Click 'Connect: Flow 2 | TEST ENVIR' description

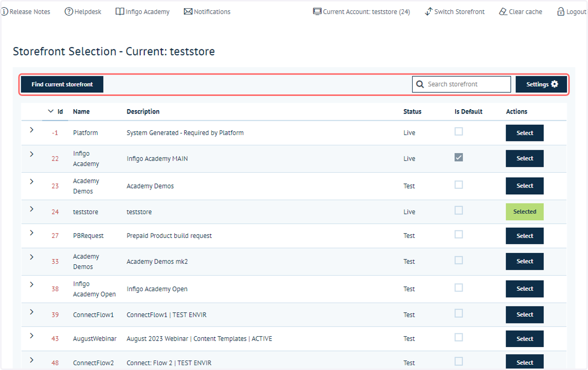point(169,363)
